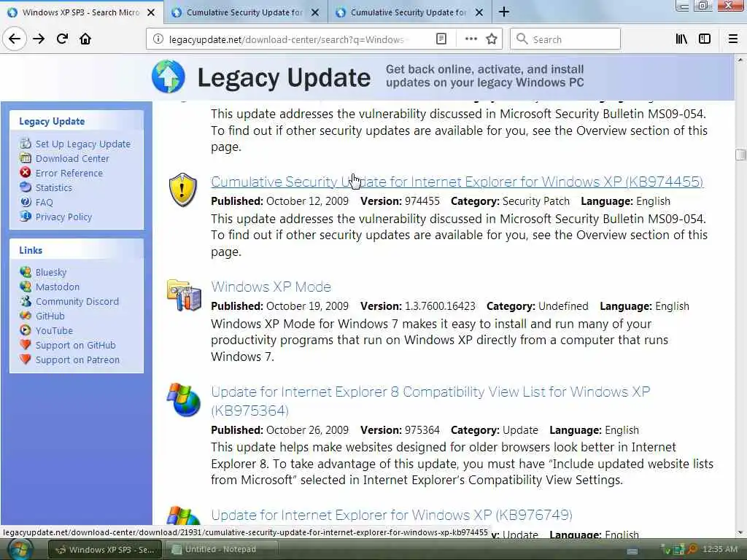The width and height of the screenshot is (747, 560).
Task: Open the Windows Start menu
Action: pyautogui.click(x=20, y=550)
